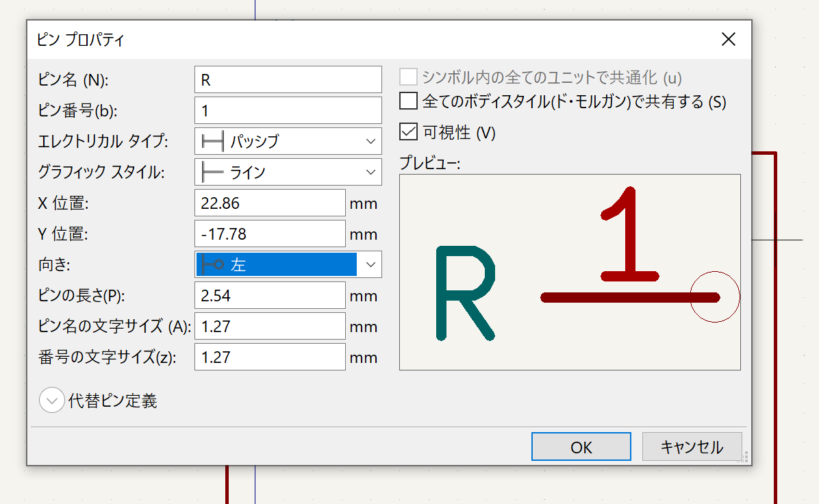Click the ピン番号(b) input field
The width and height of the screenshot is (819, 504).
coord(288,110)
